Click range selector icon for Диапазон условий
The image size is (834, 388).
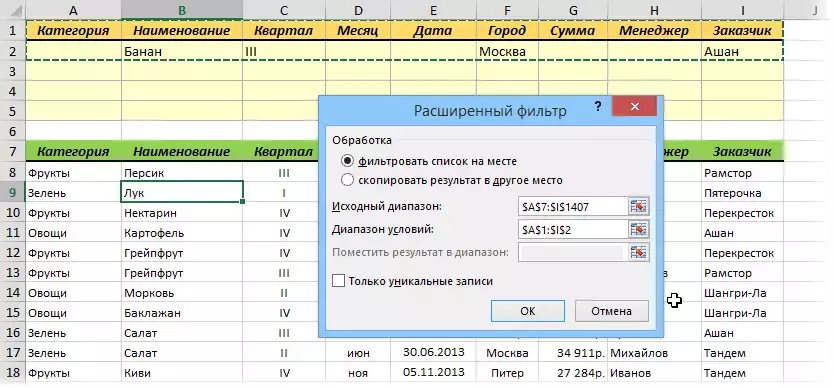tap(638, 230)
